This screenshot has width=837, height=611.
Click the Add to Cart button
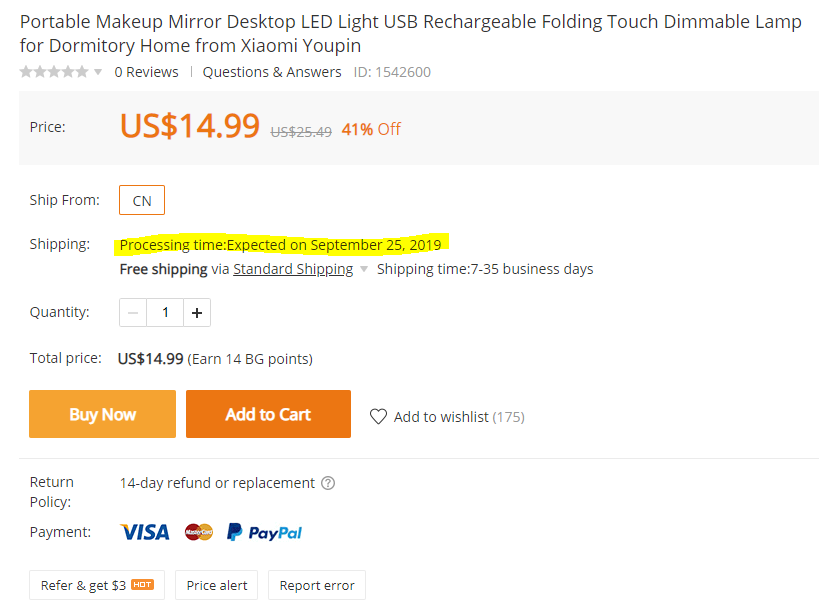click(x=269, y=414)
